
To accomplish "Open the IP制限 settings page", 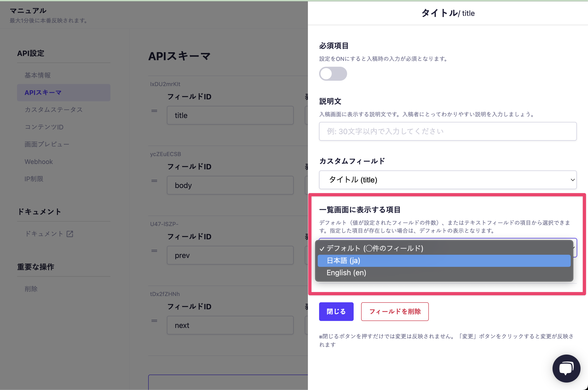I will tap(34, 179).
